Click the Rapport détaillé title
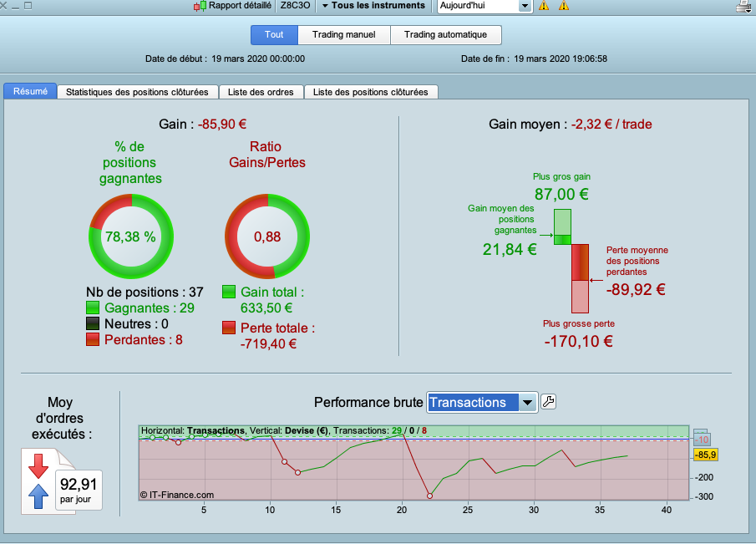The width and height of the screenshot is (756, 544). tap(240, 6)
